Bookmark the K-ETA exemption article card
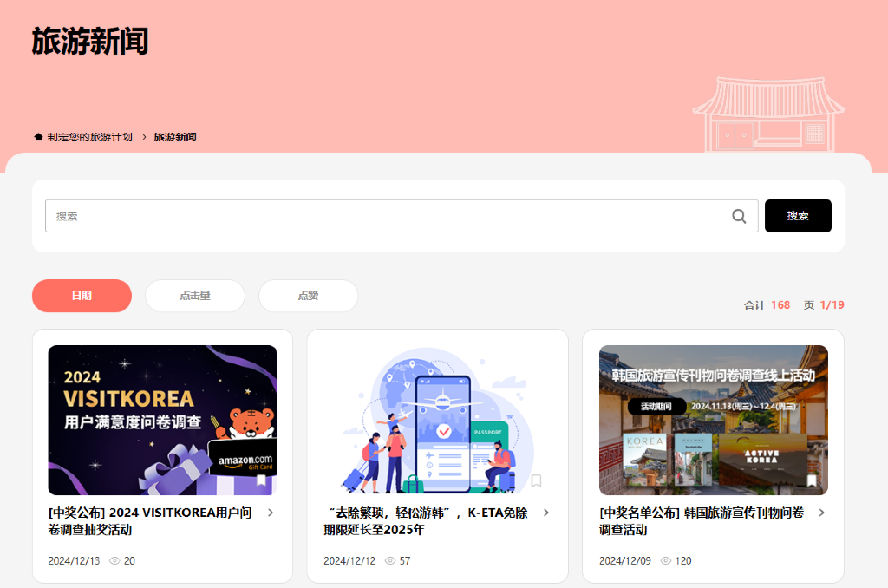This screenshot has width=888, height=588. (536, 480)
